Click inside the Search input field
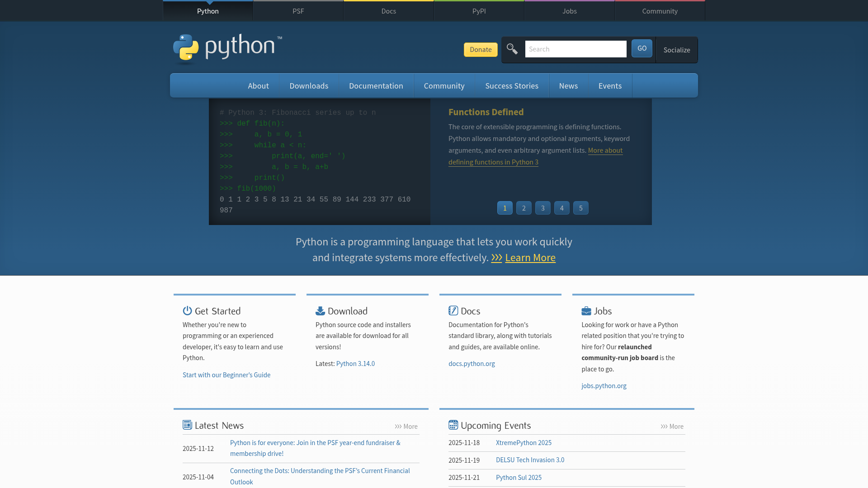 [x=576, y=49]
